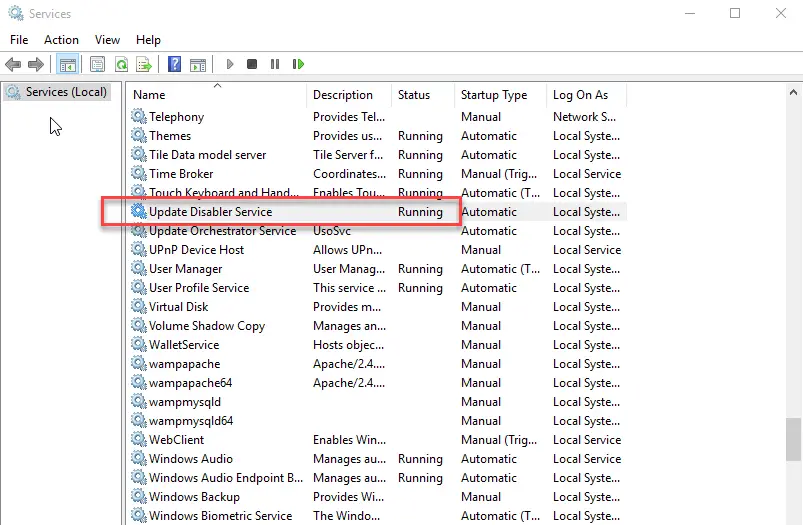Open the Help toolbar icon
The width and height of the screenshot is (803, 525).
(174, 65)
